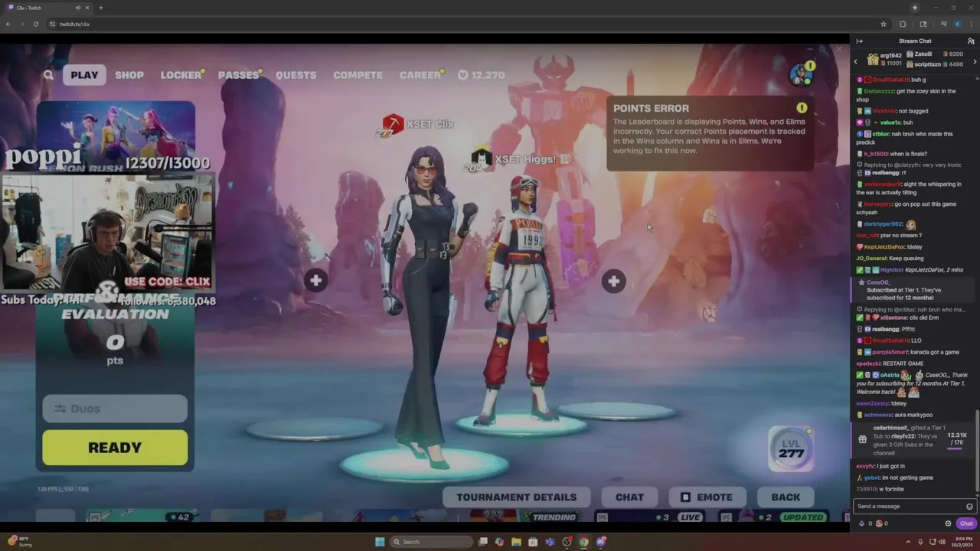Click top gifter arg1942 in leaderboard
This screenshot has width=980, height=551.
[884, 60]
